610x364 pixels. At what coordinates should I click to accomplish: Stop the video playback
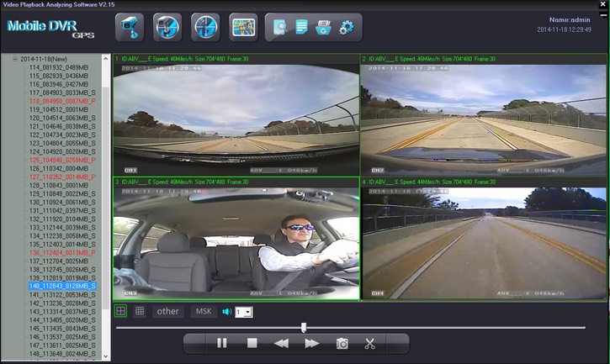coord(252,343)
